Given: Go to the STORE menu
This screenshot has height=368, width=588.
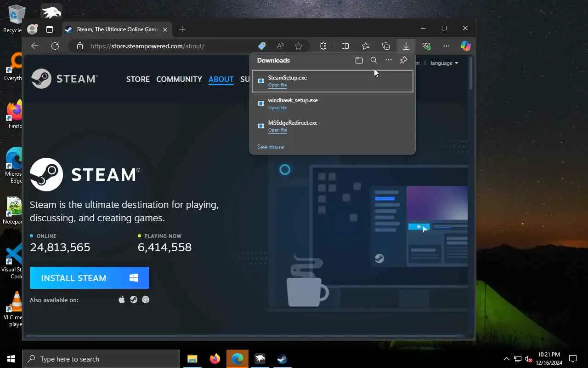Looking at the screenshot, I should click(138, 79).
